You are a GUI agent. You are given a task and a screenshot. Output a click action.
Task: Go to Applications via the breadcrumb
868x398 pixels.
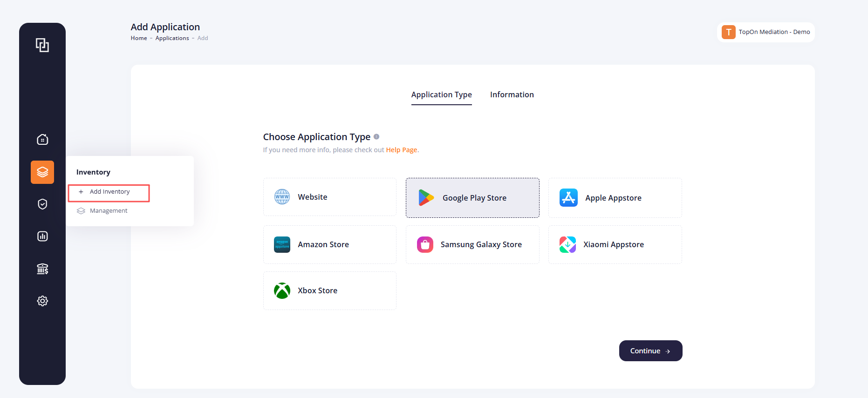pyautogui.click(x=172, y=38)
